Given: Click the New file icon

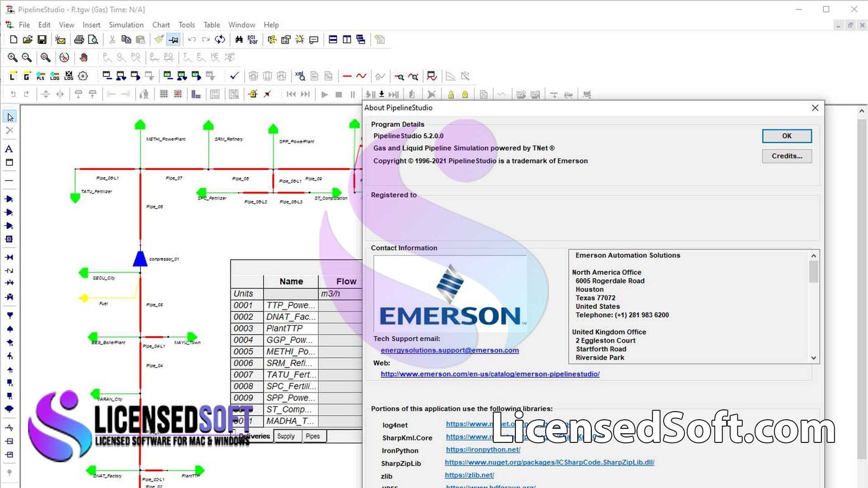Looking at the screenshot, I should coord(14,40).
